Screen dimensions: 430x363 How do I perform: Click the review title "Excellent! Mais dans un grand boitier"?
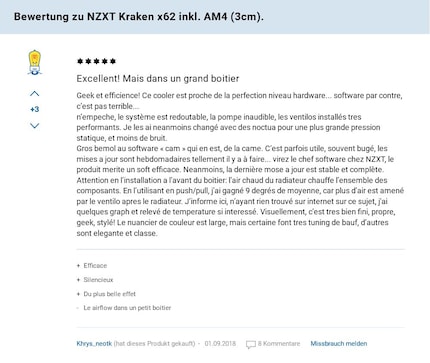(158, 79)
